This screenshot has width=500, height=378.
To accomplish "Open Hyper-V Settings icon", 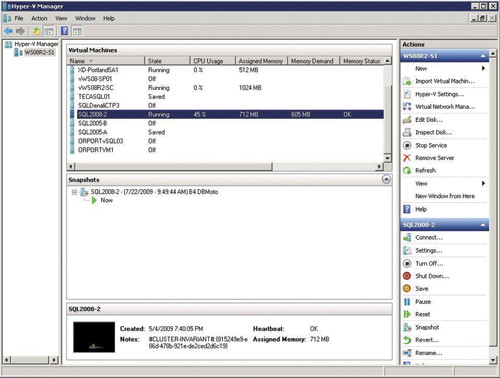I will (407, 94).
